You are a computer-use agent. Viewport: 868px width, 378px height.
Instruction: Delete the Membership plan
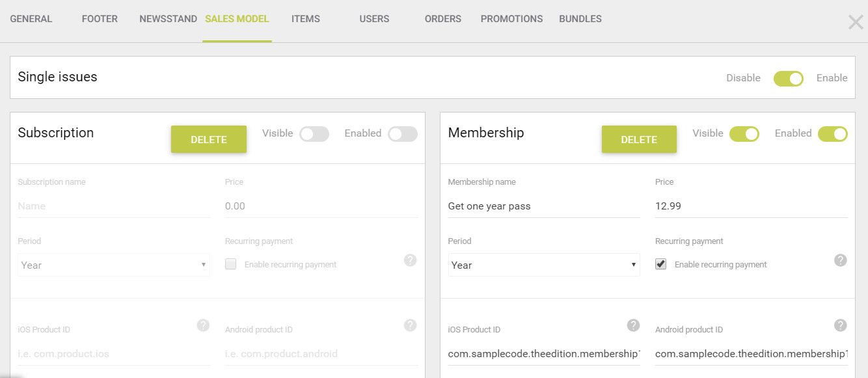[x=639, y=139]
